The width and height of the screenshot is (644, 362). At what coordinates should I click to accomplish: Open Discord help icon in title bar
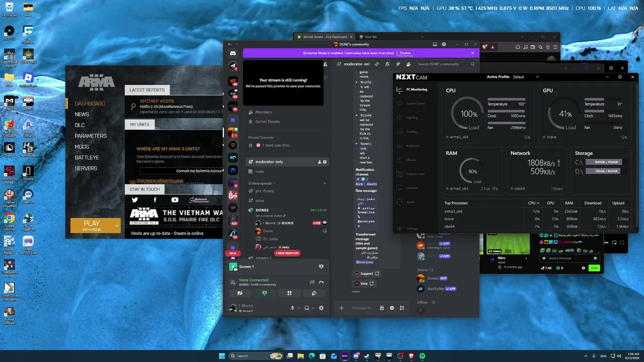(x=444, y=44)
